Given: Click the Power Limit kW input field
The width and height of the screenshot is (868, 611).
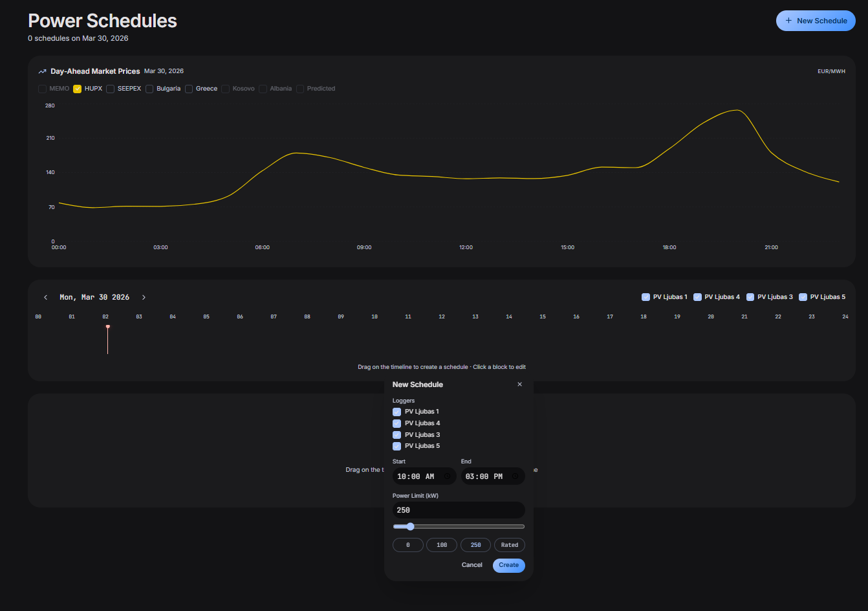Looking at the screenshot, I should tap(459, 510).
